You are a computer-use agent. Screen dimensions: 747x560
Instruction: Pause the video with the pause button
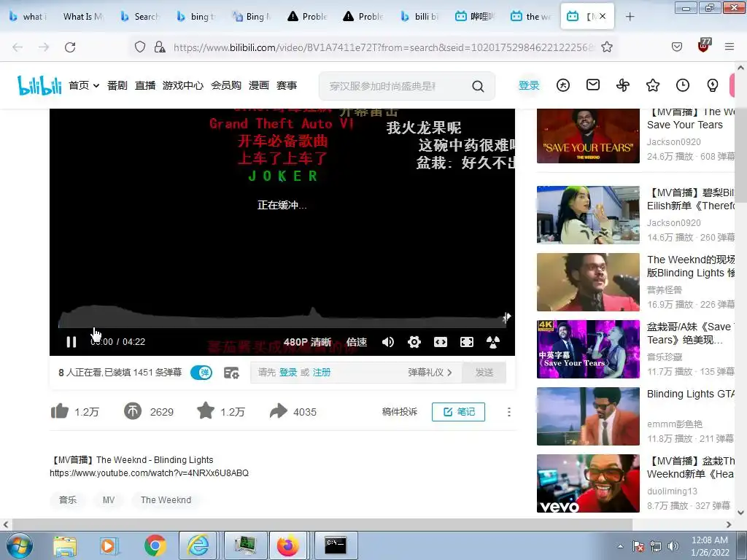pyautogui.click(x=71, y=342)
